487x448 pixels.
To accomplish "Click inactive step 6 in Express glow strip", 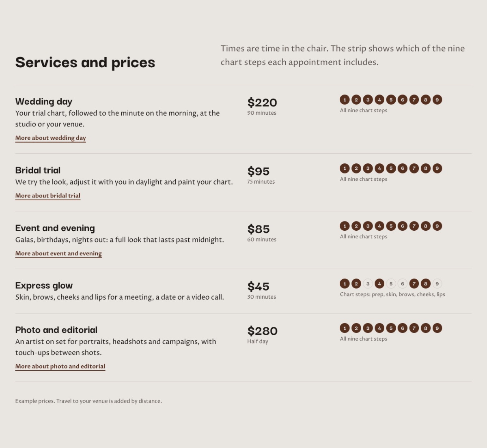I will point(403,283).
